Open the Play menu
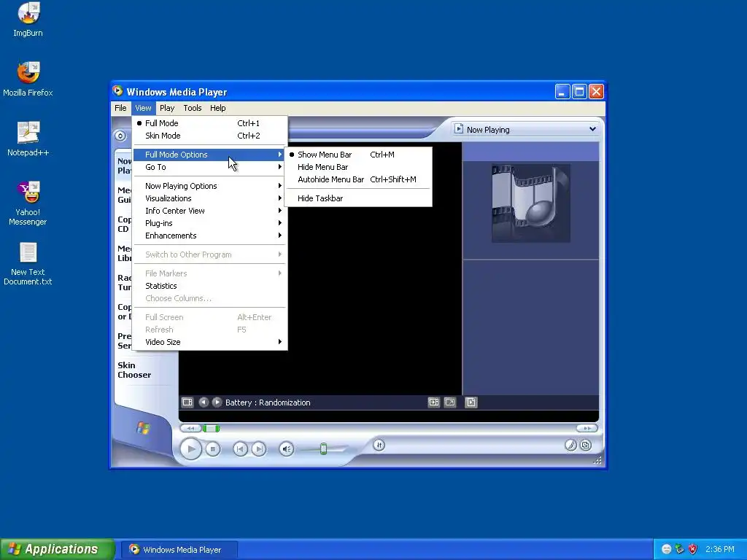This screenshot has height=560, width=747. (167, 108)
